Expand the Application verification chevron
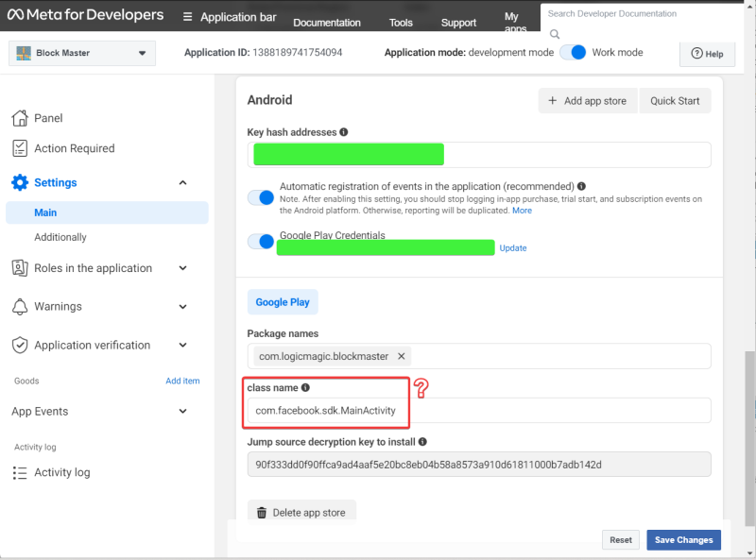 pos(182,345)
